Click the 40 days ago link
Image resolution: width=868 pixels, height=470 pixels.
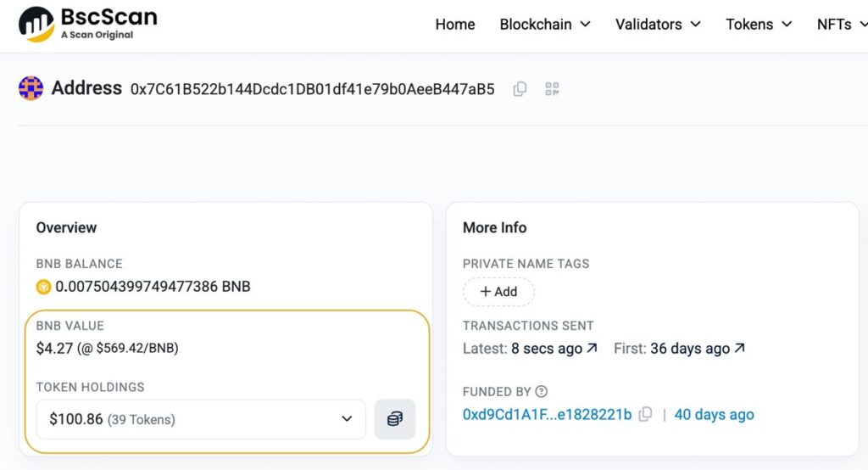pos(714,415)
